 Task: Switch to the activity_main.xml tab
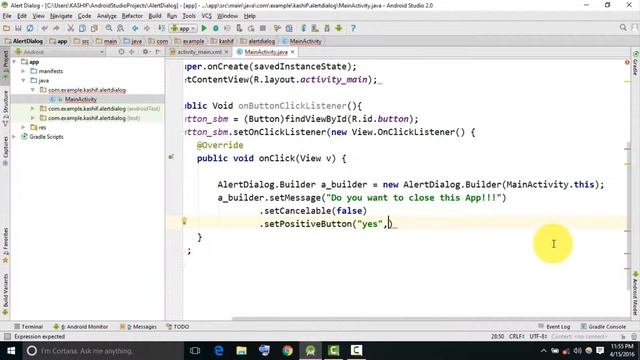(x=199, y=52)
